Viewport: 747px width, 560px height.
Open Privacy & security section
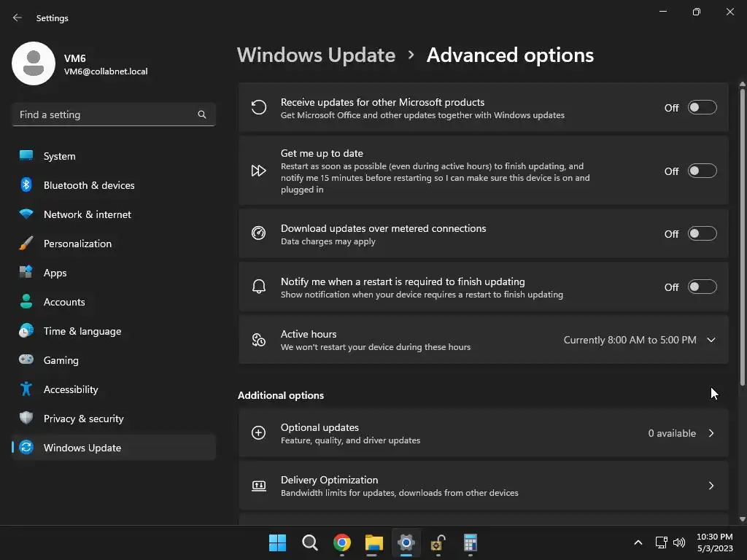coord(113,418)
